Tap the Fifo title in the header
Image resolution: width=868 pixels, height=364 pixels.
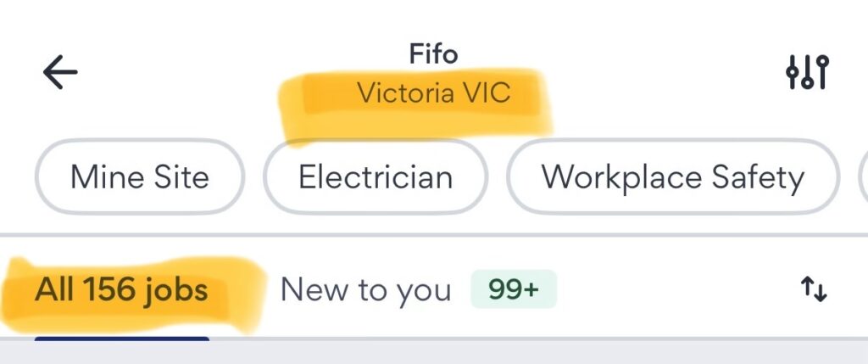(x=433, y=55)
